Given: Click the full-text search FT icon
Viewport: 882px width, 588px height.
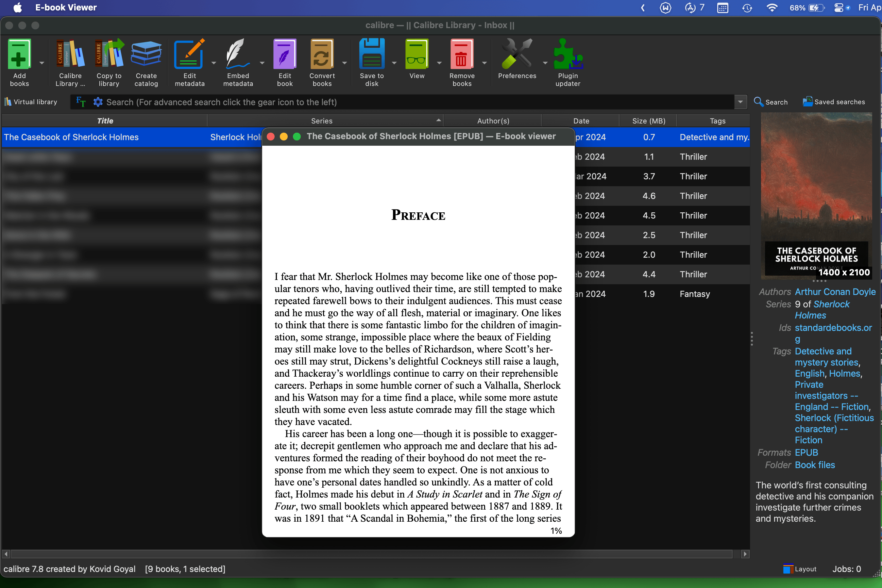Looking at the screenshot, I should [81, 102].
